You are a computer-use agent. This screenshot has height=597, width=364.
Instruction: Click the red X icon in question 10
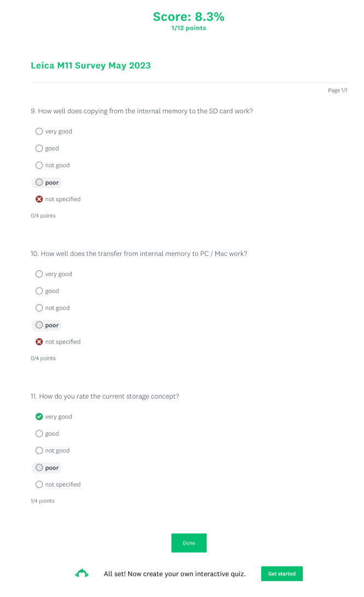pos(39,342)
